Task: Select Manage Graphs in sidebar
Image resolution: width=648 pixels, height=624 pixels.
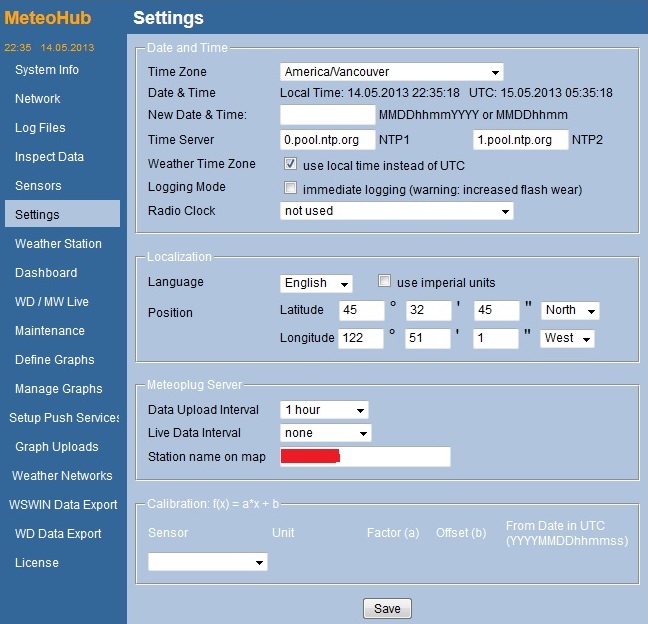Action: pos(59,389)
